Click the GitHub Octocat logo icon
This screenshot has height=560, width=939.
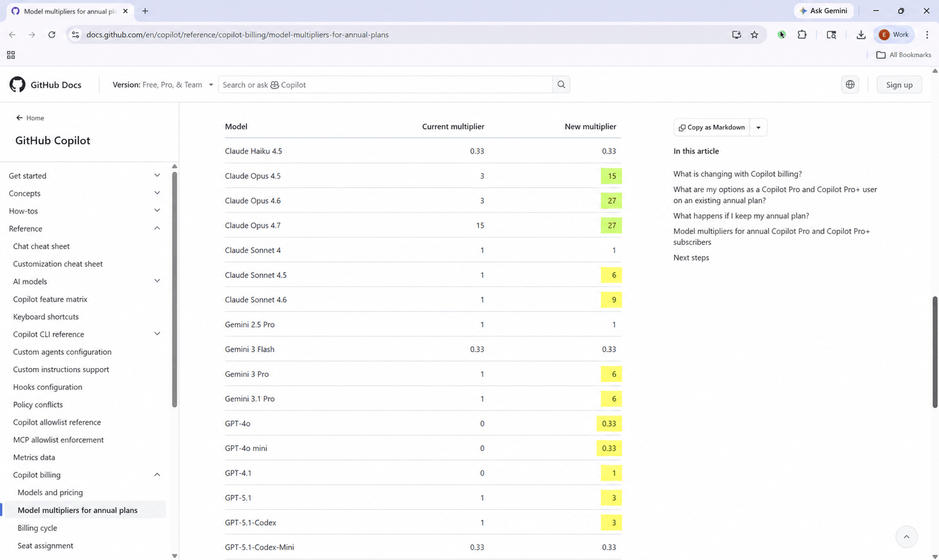tap(17, 84)
